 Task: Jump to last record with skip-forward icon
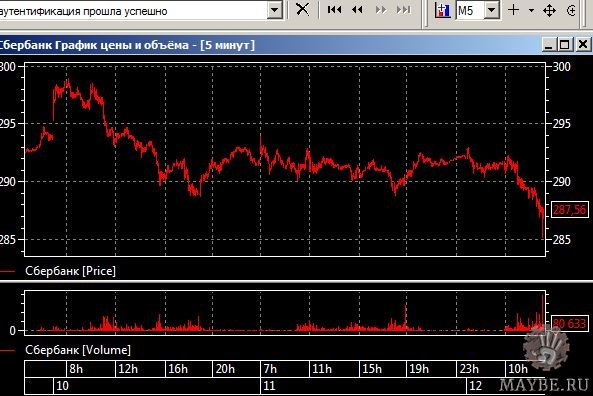point(404,9)
